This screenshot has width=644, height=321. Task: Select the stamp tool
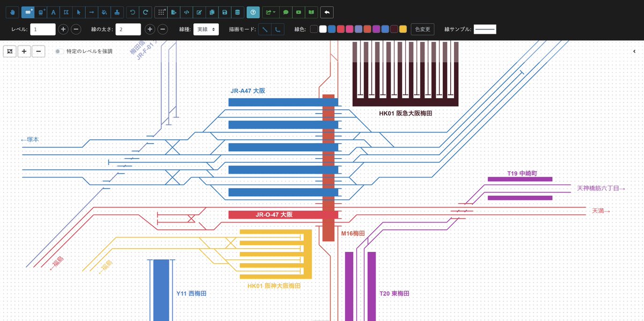(118, 12)
